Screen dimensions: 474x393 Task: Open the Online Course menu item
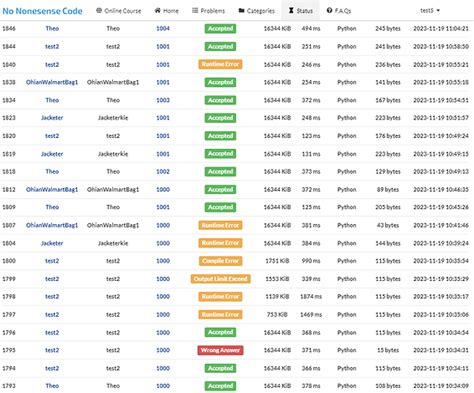(119, 11)
